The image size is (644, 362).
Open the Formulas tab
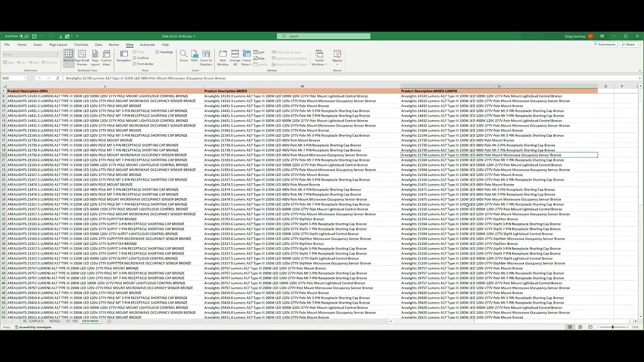coord(81,45)
